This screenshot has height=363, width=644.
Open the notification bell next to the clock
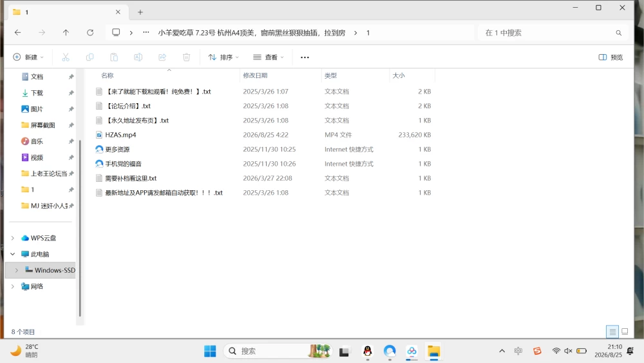pos(630,351)
